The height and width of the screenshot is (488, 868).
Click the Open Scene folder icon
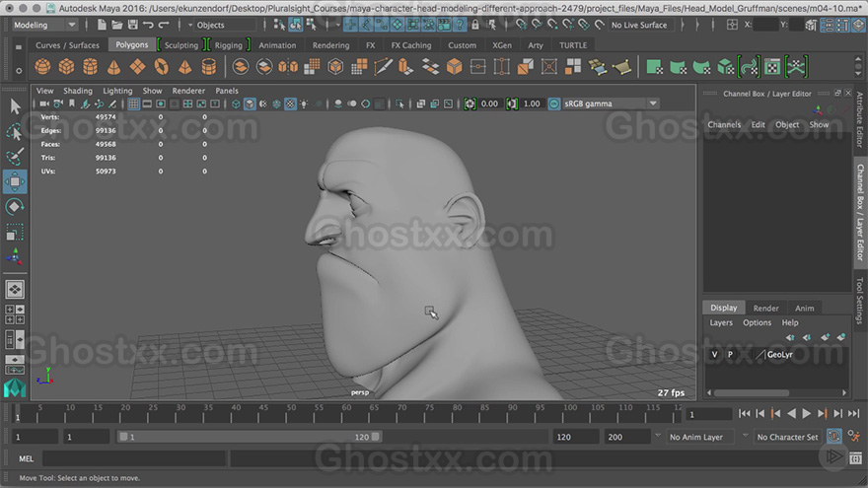pos(116,25)
